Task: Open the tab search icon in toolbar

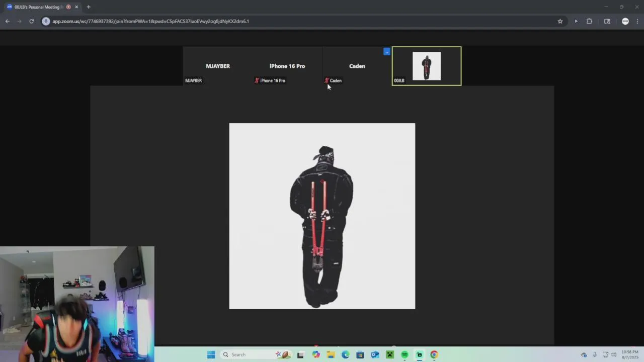Action: click(x=607, y=21)
